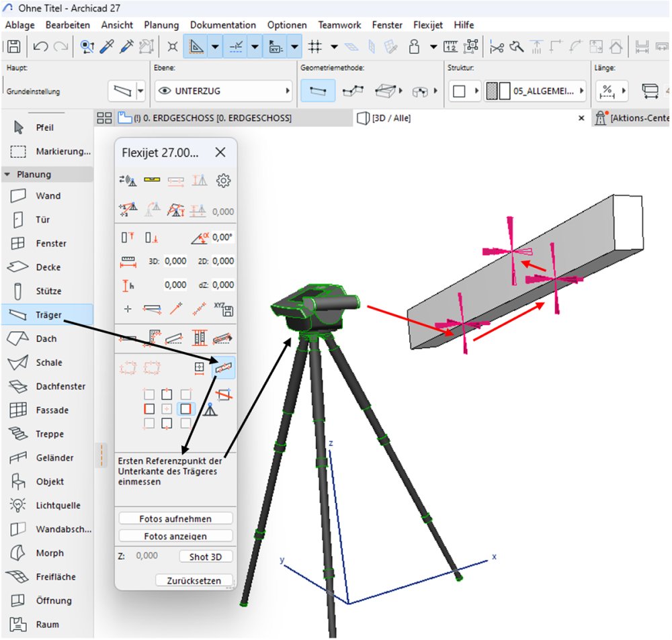This screenshot has height=640, width=672.
Task: Toggle the grid snap icon in the toolbar
Action: (x=314, y=46)
